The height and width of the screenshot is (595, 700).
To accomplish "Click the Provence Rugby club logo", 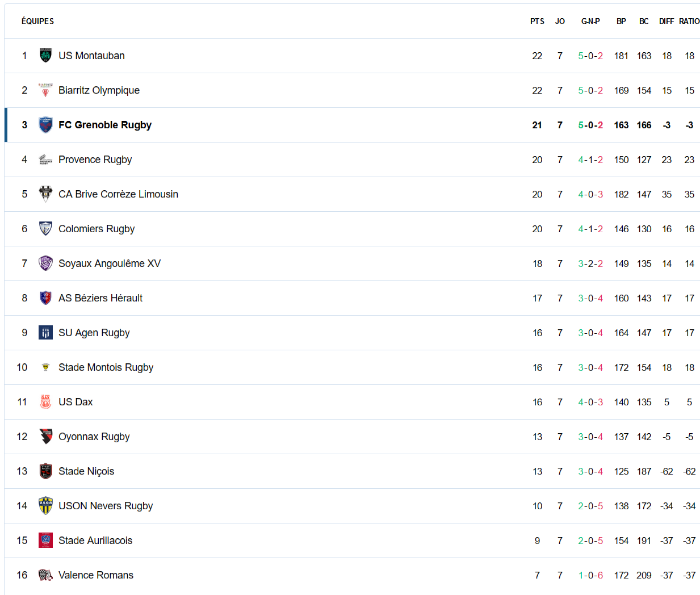I will pyautogui.click(x=45, y=160).
